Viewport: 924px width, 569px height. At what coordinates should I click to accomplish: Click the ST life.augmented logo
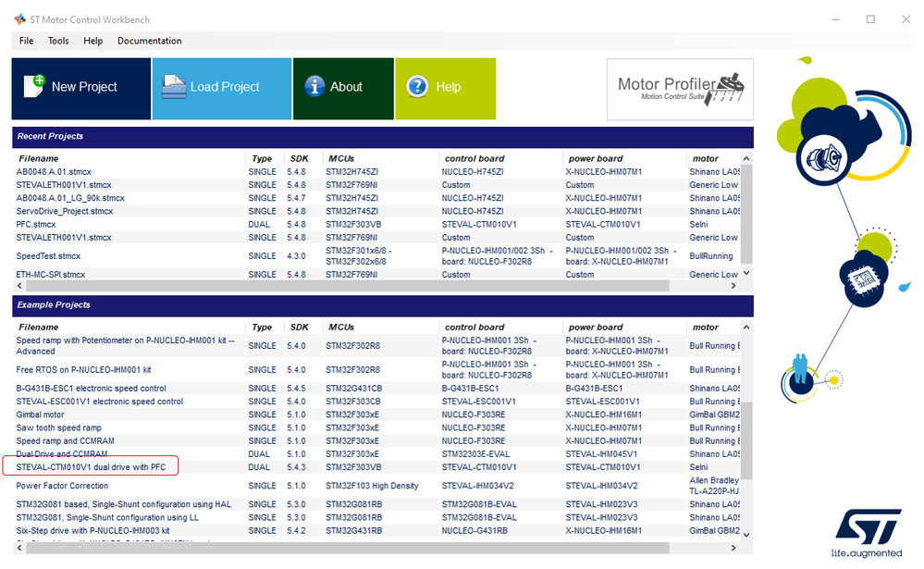(867, 534)
